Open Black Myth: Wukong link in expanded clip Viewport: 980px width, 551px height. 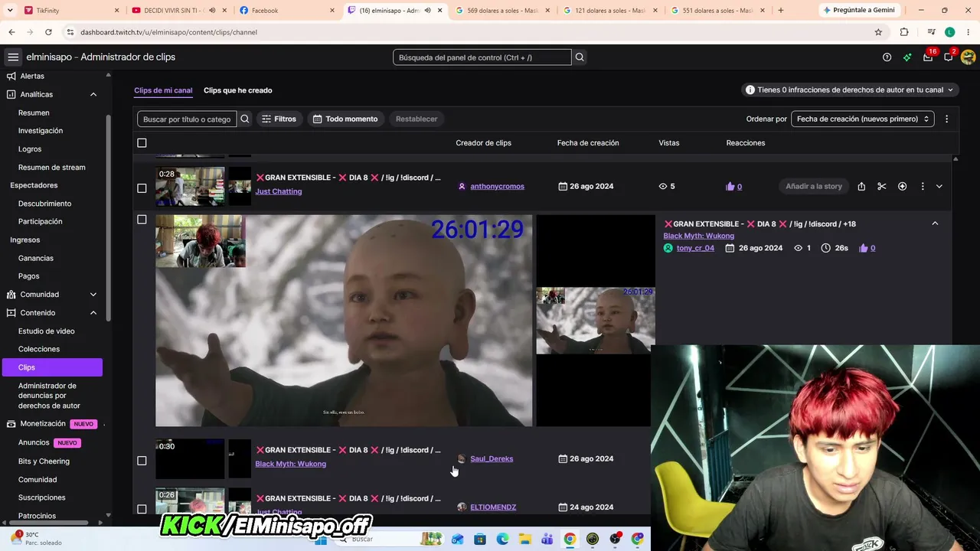click(698, 236)
